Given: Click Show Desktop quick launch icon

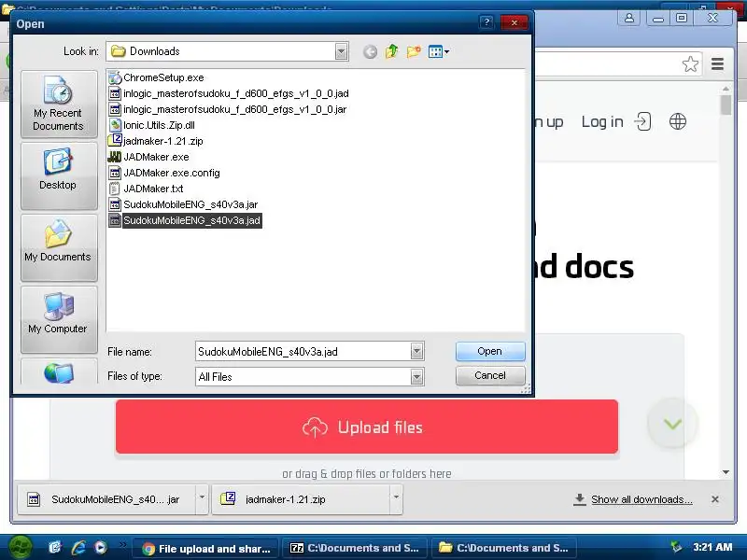Looking at the screenshot, I should tap(55, 548).
